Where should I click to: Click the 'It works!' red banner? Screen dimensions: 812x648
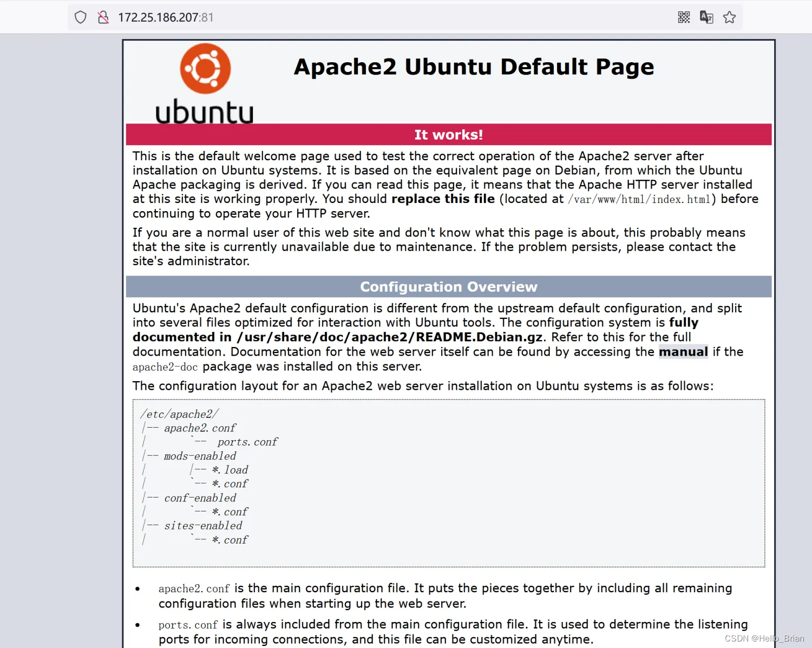pyautogui.click(x=449, y=134)
